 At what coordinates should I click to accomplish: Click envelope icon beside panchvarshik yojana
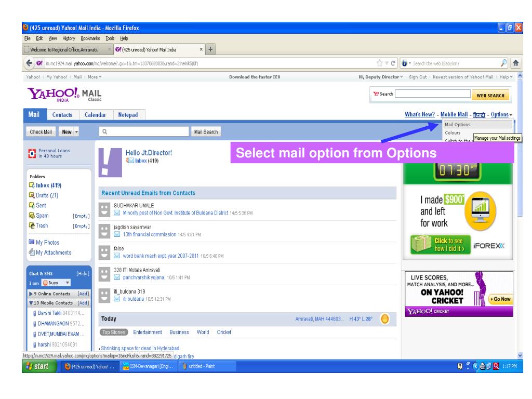click(x=117, y=277)
